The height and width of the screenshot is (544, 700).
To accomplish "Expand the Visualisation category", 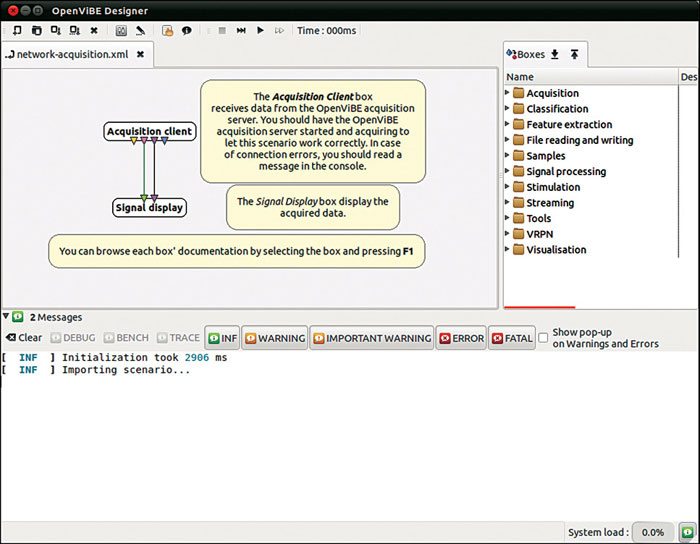I will 508,249.
